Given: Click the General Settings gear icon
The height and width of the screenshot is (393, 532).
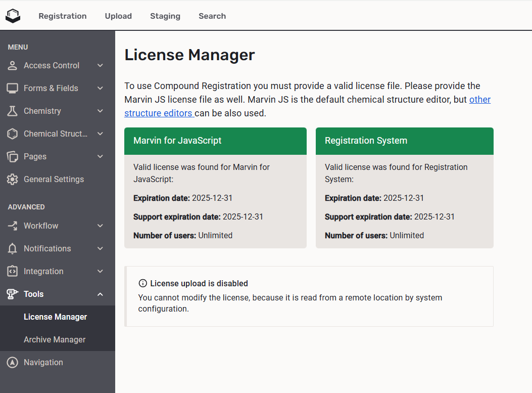Looking at the screenshot, I should (x=13, y=179).
